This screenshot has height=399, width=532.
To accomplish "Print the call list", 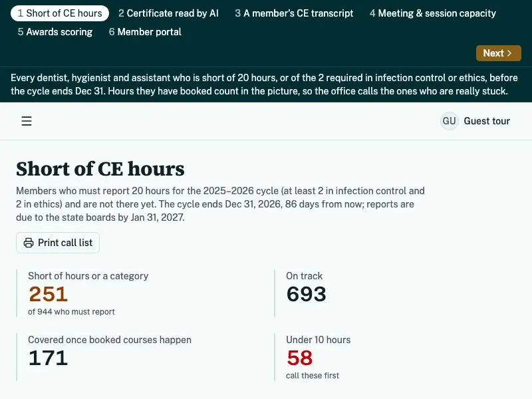I will click(x=58, y=243).
